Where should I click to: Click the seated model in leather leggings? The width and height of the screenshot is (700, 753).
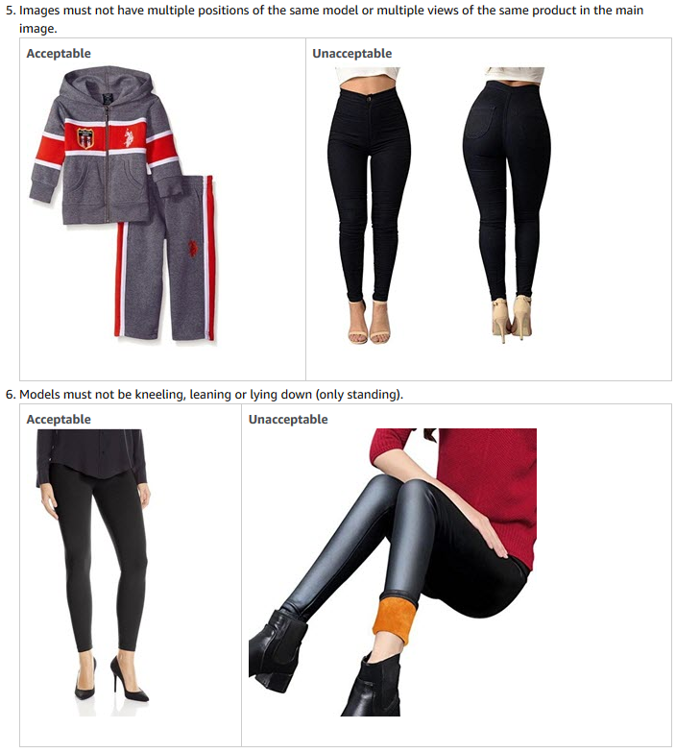click(393, 572)
